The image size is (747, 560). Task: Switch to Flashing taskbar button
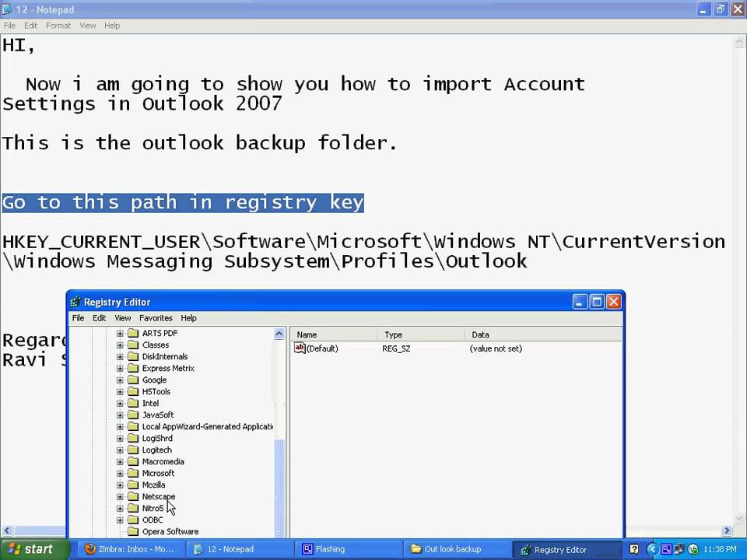pos(347,550)
